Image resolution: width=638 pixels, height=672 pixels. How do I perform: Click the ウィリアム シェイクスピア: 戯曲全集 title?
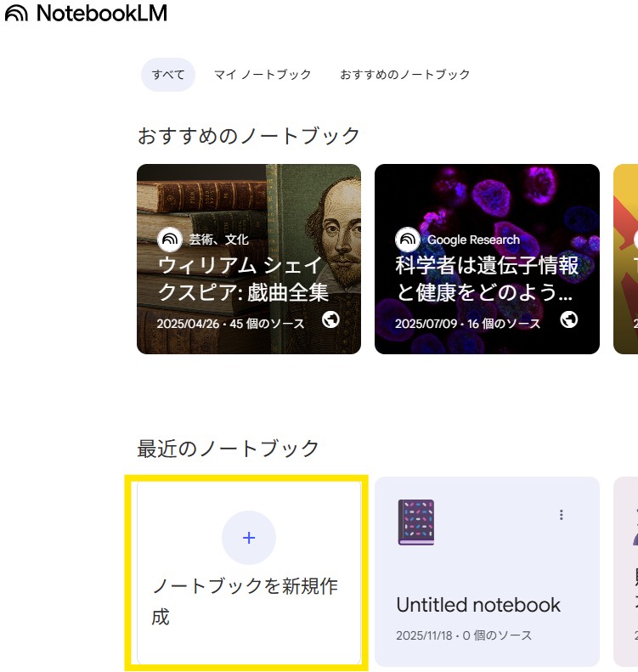click(243, 279)
